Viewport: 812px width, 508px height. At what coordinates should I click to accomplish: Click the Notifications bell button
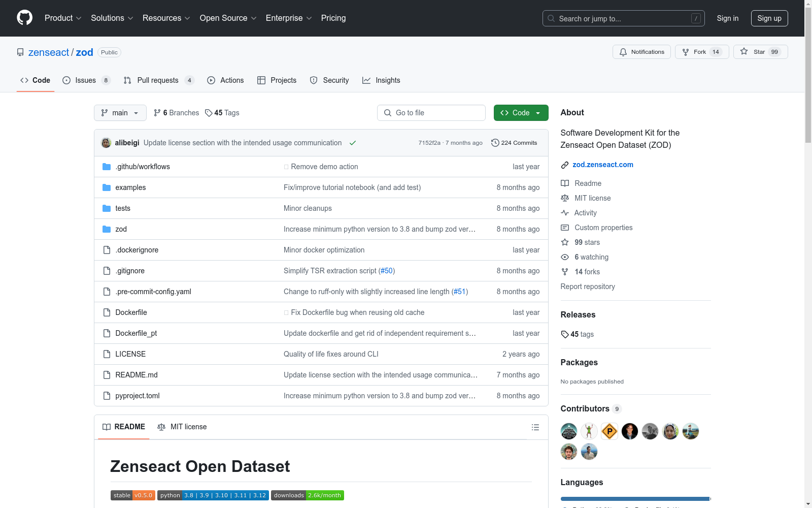[641, 52]
